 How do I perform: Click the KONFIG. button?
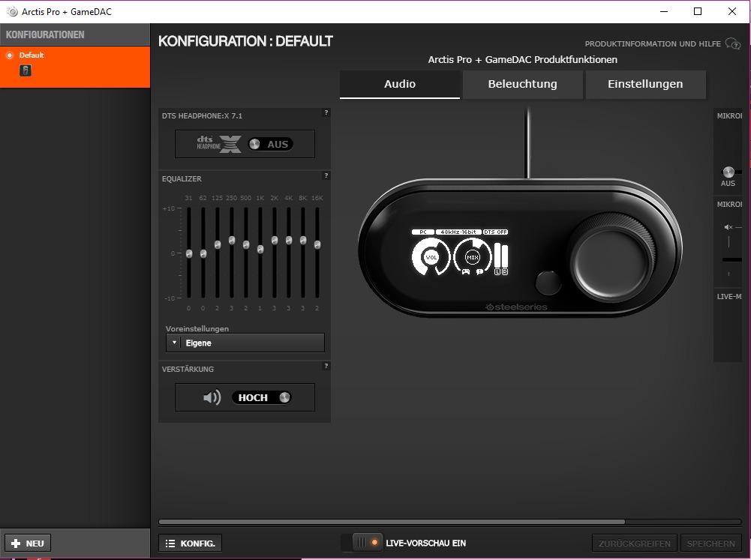[190, 544]
